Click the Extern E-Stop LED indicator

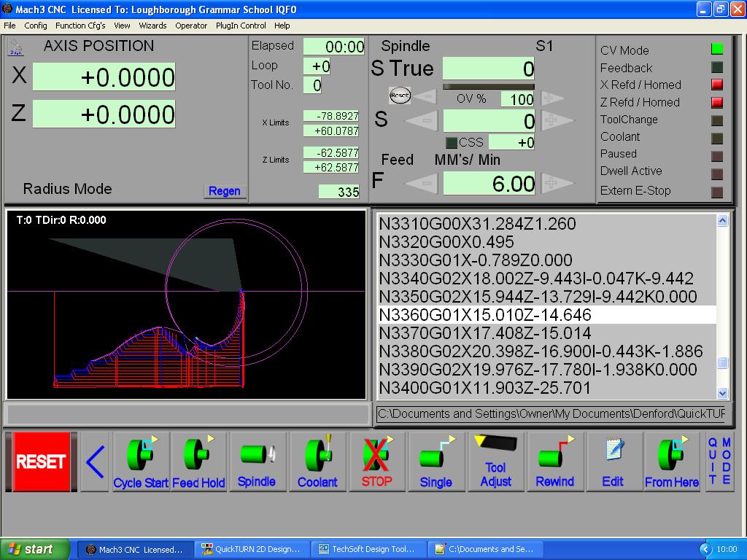point(717,192)
